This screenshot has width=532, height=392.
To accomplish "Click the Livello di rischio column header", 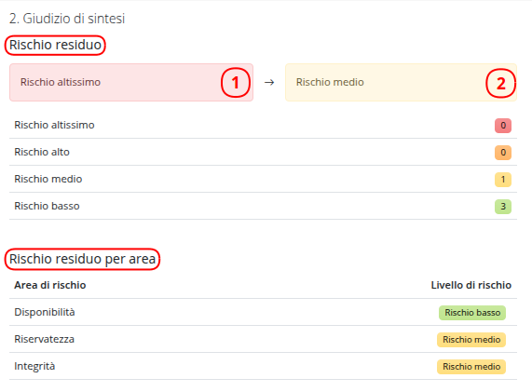I will coord(471,285).
